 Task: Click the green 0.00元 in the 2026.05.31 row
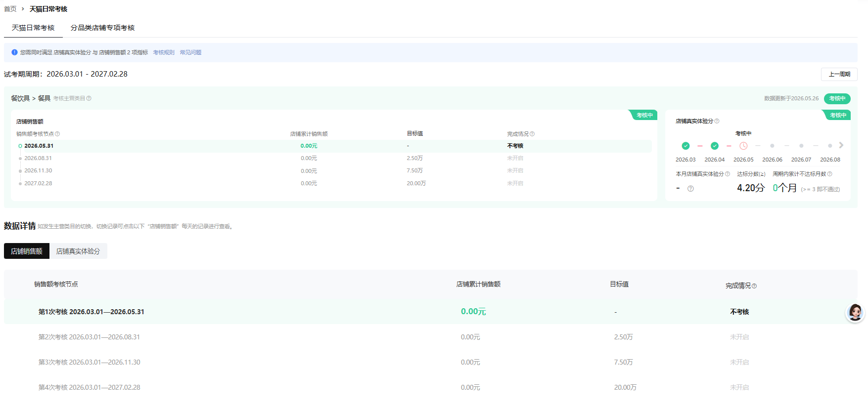pyautogui.click(x=309, y=146)
